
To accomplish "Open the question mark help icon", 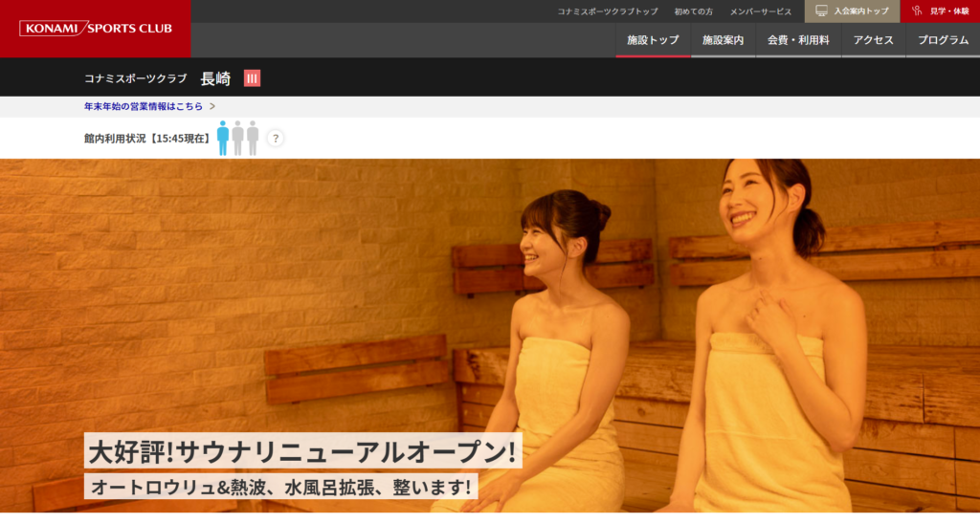I will coord(275,139).
